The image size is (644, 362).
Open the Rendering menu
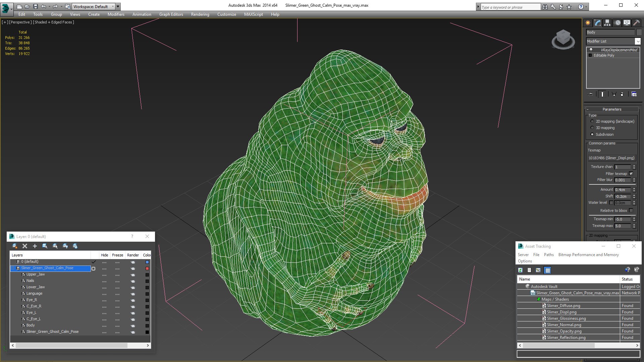click(x=200, y=14)
